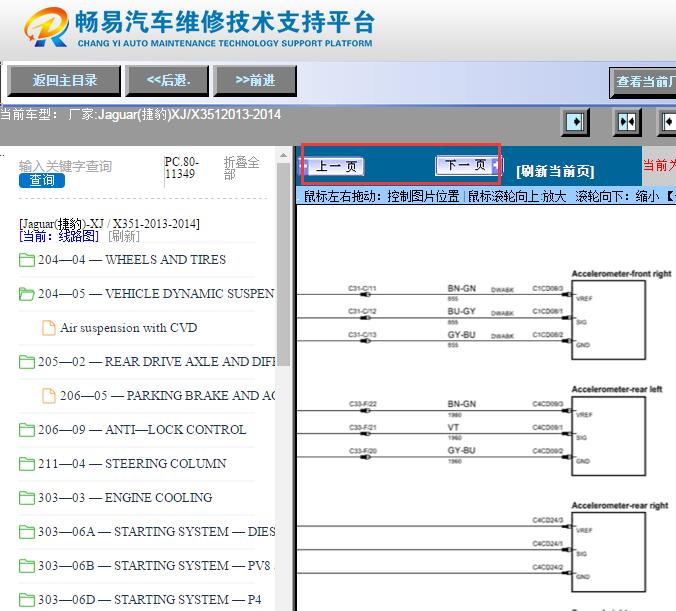Click the Air suspension with CVD page icon
The width and height of the screenshot is (676, 611).
(49, 328)
